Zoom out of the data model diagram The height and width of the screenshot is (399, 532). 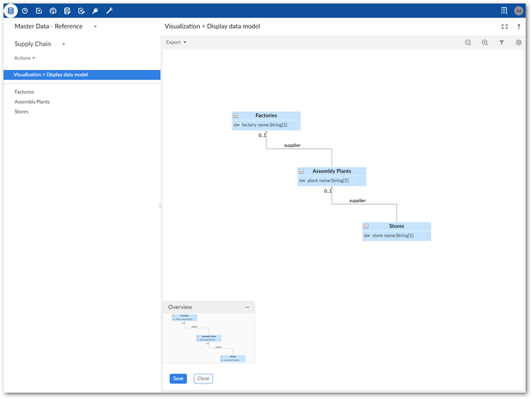coord(468,42)
